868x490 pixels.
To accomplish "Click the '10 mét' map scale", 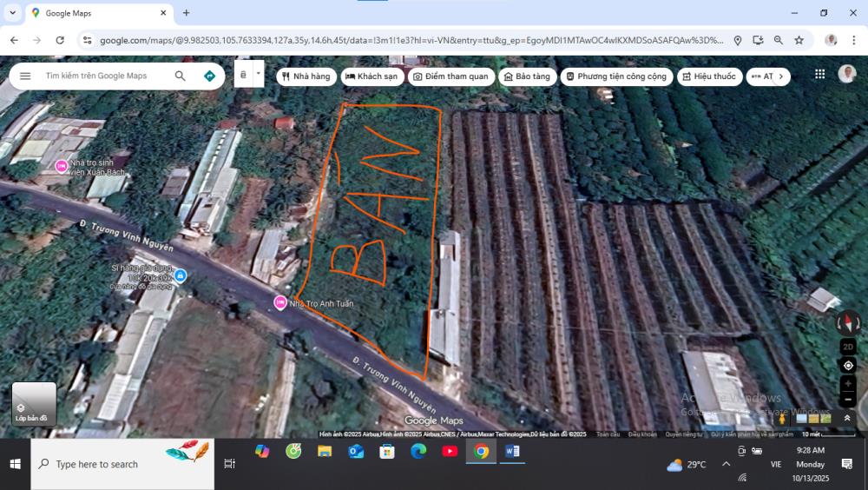I will pyautogui.click(x=828, y=434).
